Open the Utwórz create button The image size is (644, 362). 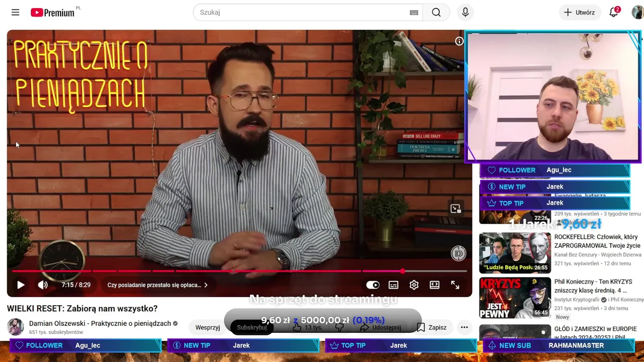coord(580,13)
